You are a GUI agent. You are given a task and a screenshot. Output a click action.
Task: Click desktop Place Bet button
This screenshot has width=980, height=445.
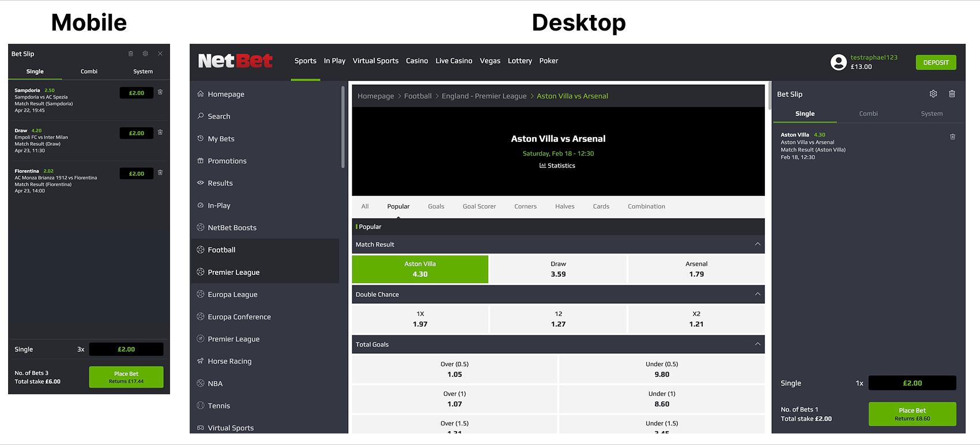(912, 414)
